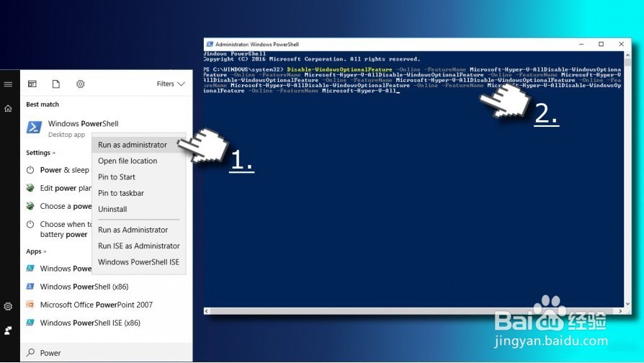Expand the Filters dropdown

171,84
